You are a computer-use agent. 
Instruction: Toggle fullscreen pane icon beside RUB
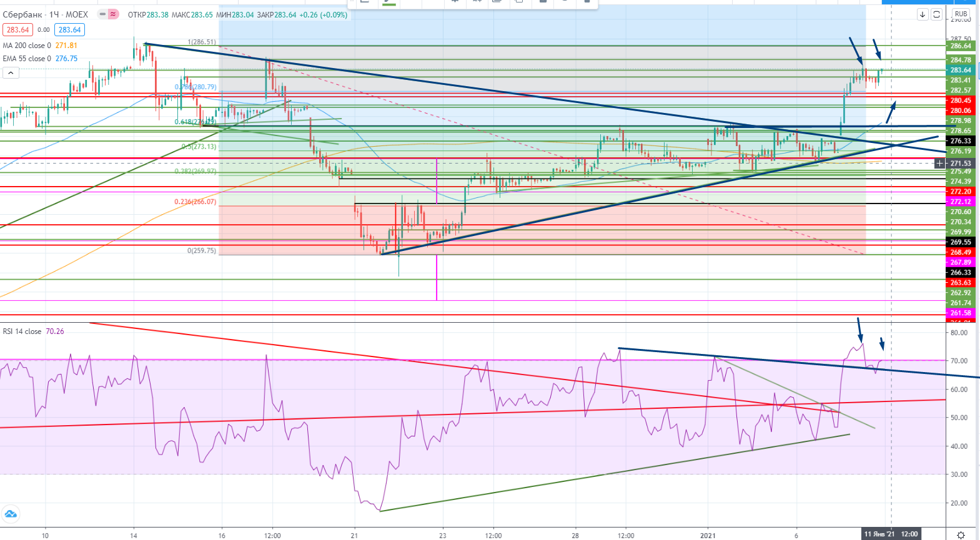coord(936,14)
